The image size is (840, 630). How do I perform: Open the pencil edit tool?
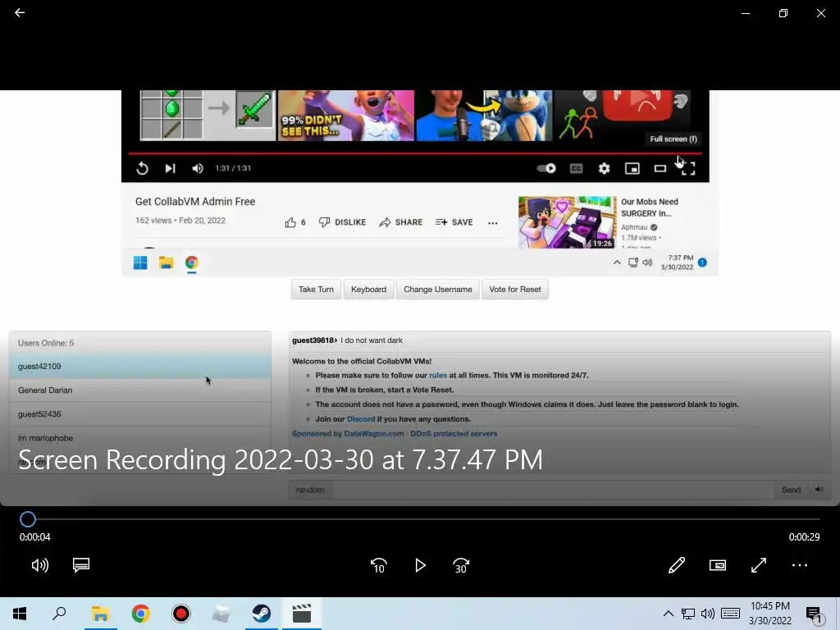click(677, 565)
